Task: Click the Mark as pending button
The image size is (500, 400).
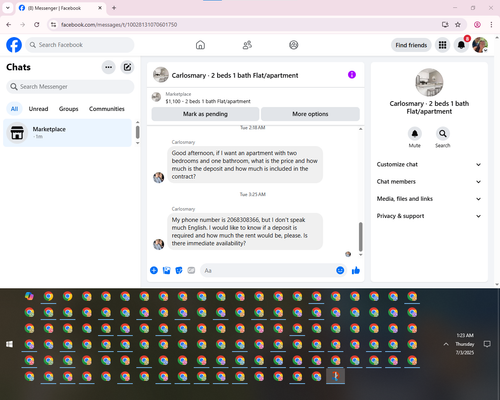Action: 205,114
